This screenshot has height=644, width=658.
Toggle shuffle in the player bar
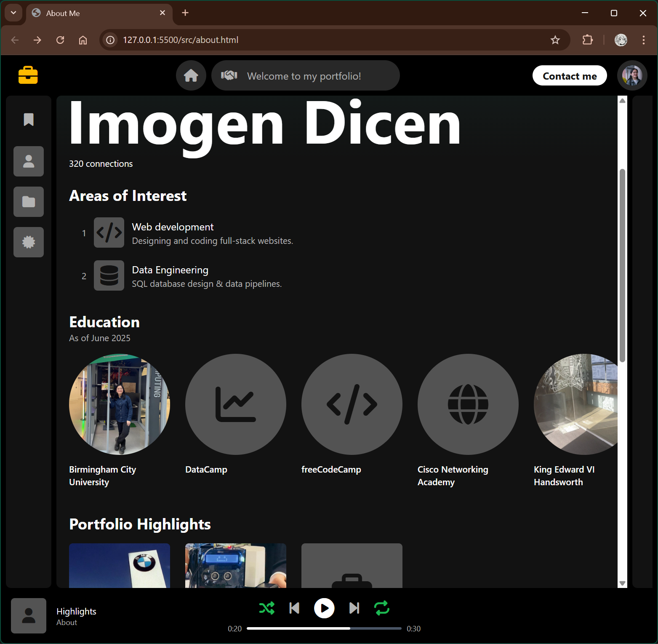pos(266,608)
